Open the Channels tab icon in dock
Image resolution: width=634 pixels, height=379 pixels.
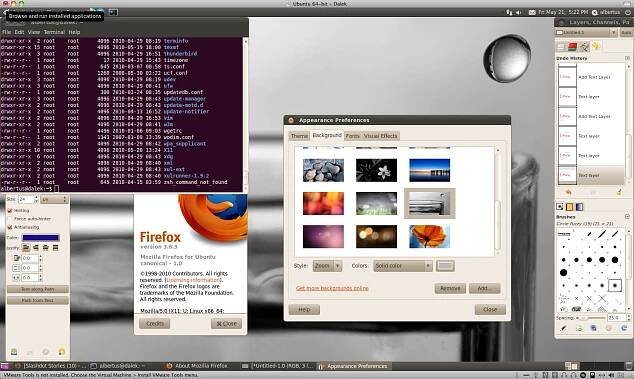pos(572,47)
